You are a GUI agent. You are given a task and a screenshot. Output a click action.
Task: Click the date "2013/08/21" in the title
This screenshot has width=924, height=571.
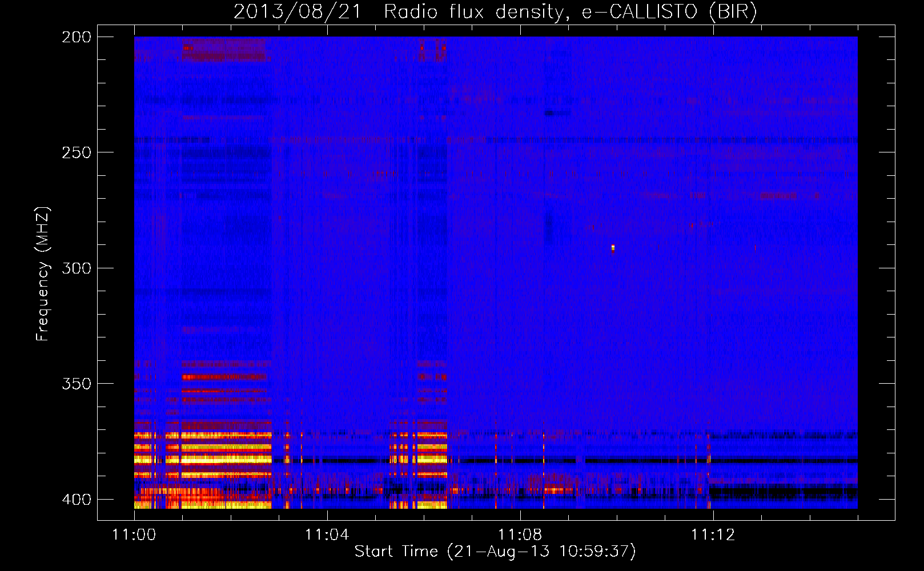pyautogui.click(x=298, y=11)
